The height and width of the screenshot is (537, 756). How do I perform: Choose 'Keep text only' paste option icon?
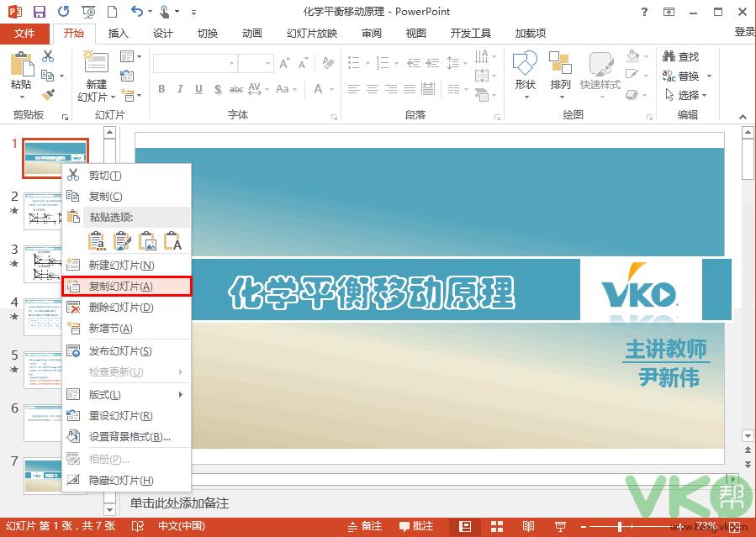(x=173, y=242)
